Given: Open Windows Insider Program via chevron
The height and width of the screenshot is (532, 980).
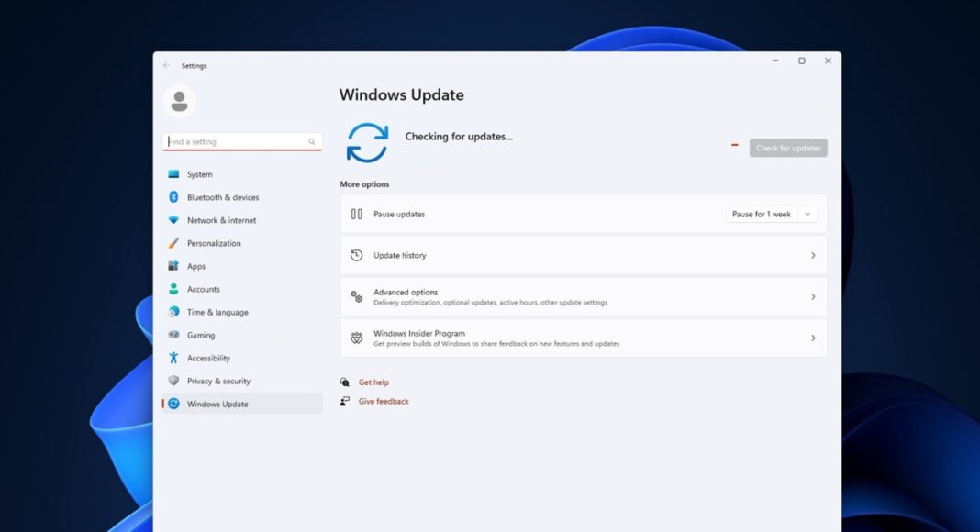Looking at the screenshot, I should coord(813,338).
